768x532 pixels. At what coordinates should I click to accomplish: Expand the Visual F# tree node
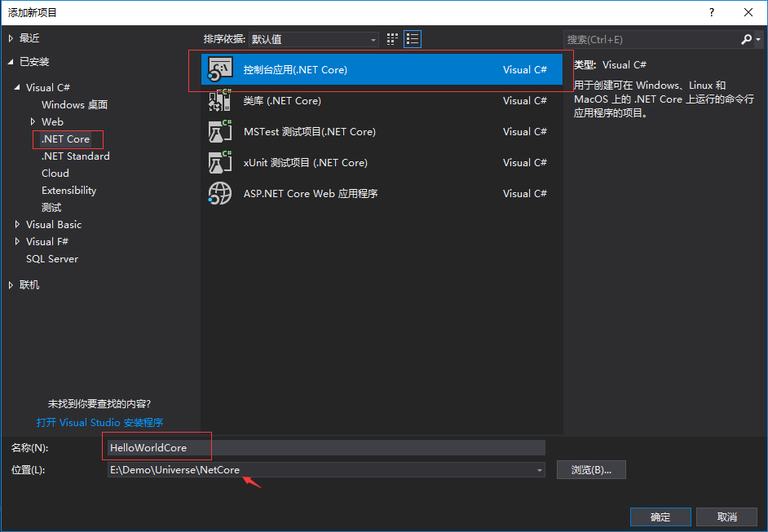pos(17,241)
